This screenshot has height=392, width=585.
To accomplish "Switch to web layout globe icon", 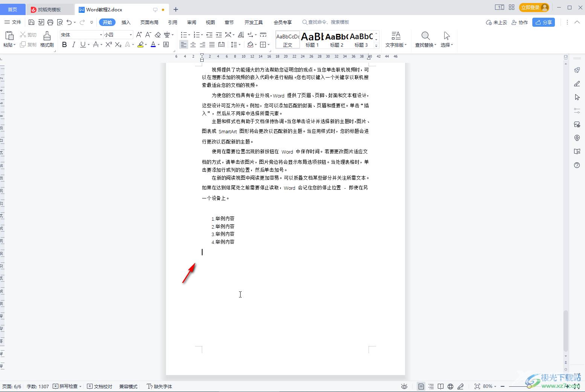I will [x=450, y=386].
